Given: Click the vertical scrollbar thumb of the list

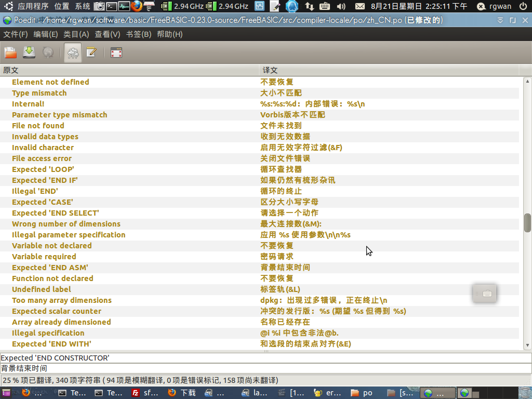Looking at the screenshot, I should click(527, 222).
